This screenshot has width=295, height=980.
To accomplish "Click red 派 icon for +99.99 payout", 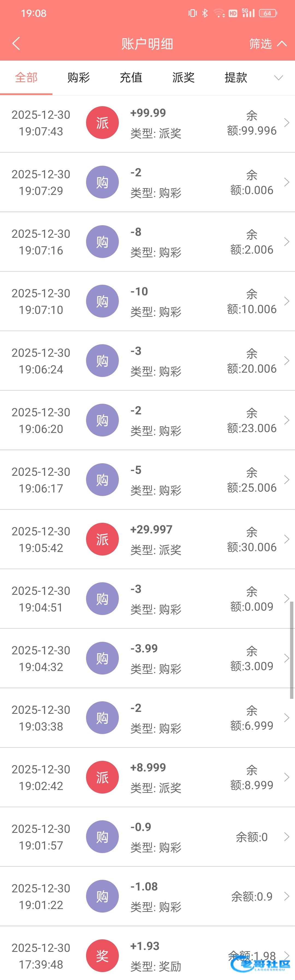I will [102, 123].
